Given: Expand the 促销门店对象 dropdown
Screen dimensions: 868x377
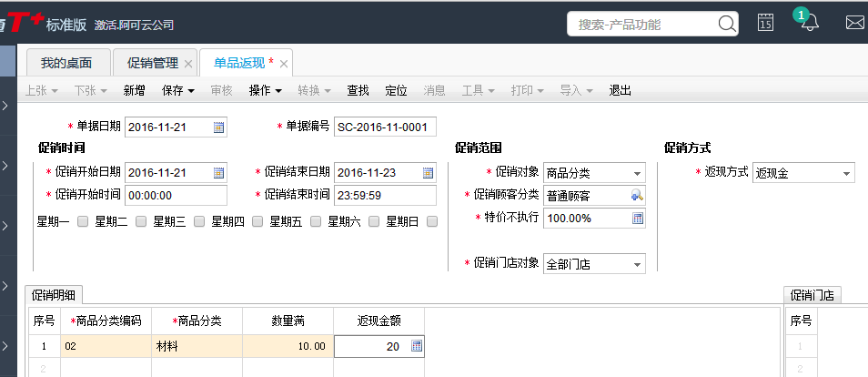Looking at the screenshot, I should click(x=637, y=265).
